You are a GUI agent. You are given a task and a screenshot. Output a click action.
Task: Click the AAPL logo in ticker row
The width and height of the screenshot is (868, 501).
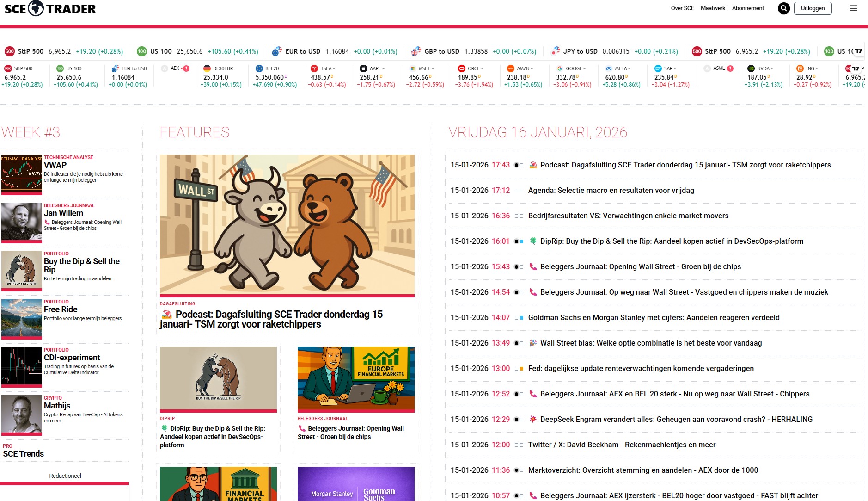363,68
